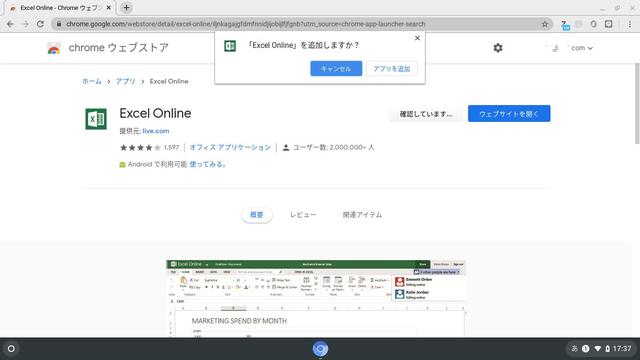Click the star rating row
Screen dimensions: 640x360
(x=140, y=147)
